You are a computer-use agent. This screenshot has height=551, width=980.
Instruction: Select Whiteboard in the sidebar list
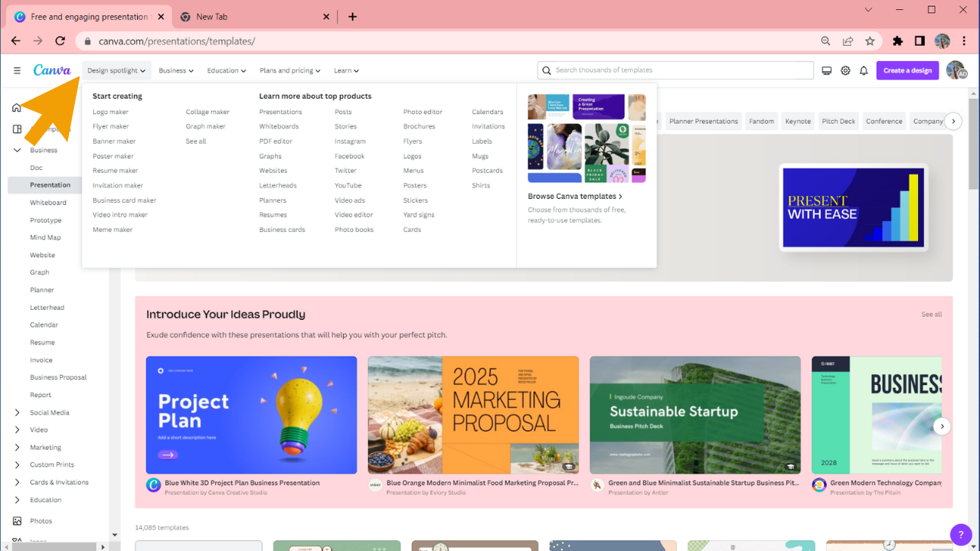(48, 203)
